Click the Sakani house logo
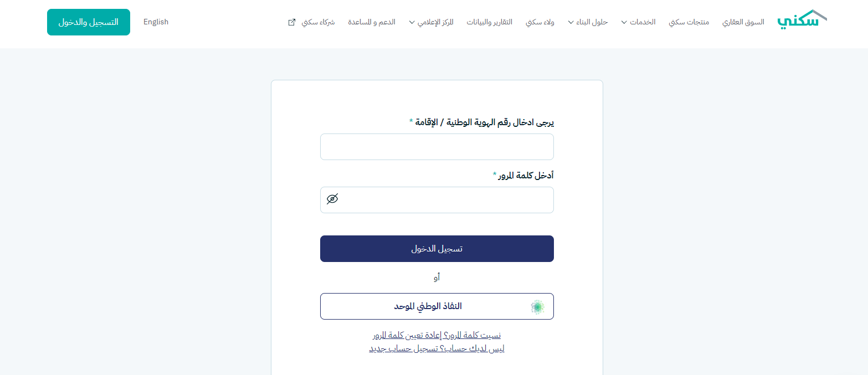 tap(802, 20)
